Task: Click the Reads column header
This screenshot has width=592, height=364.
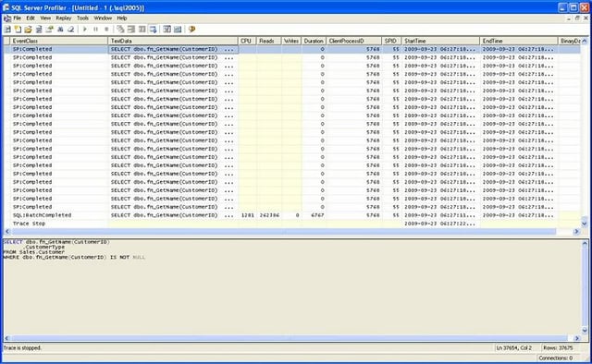Action: click(269, 41)
